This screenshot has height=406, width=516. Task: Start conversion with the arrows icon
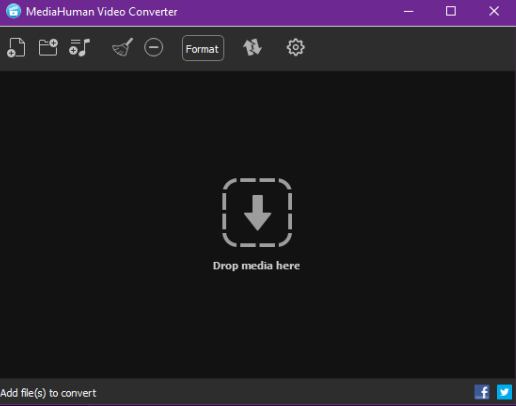tap(252, 47)
